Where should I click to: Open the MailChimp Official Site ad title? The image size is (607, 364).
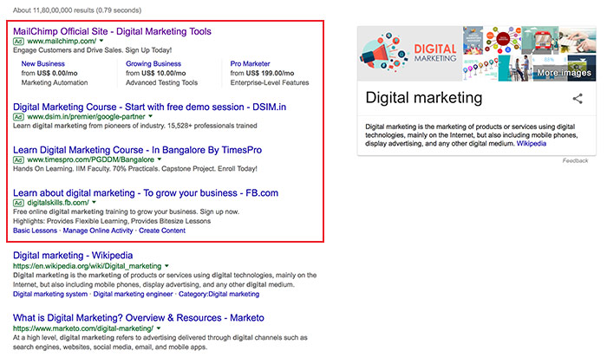pos(112,31)
